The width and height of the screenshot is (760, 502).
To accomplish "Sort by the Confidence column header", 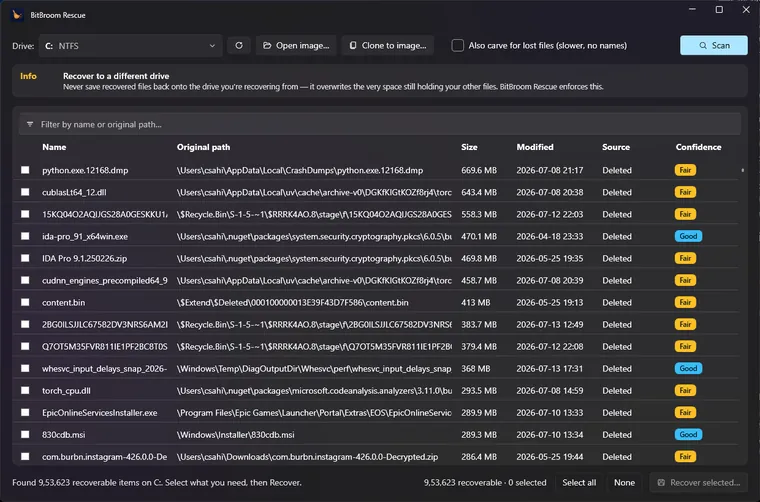I will [x=698, y=147].
